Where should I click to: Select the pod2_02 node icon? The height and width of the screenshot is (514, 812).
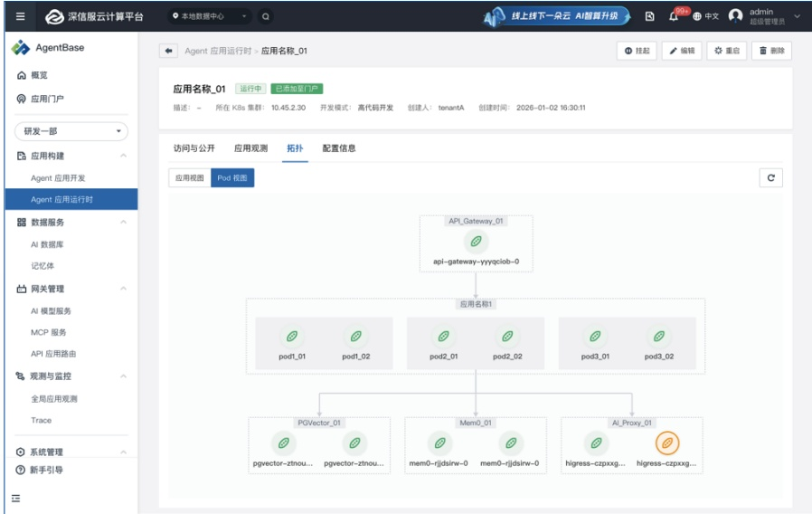pyautogui.click(x=507, y=337)
